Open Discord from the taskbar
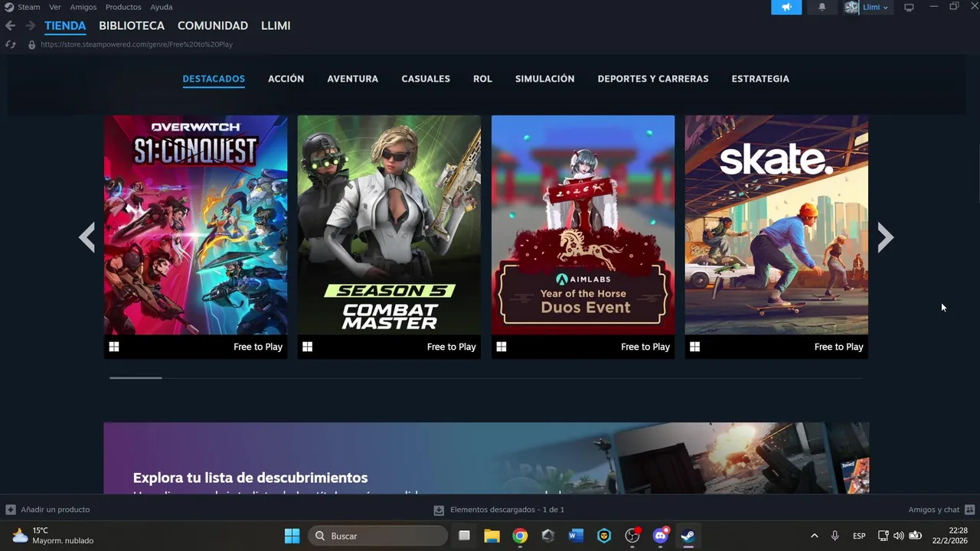 click(661, 536)
